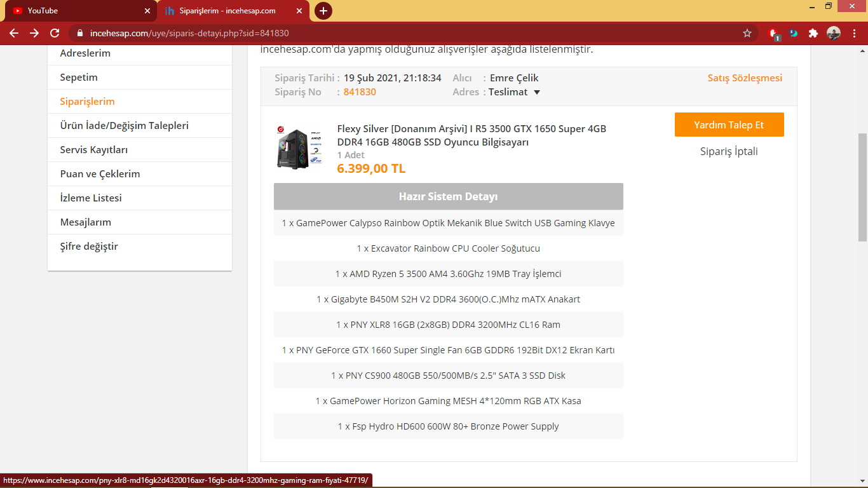The image size is (868, 488).
Task: Open Ürün İade/Değişim Talepleri
Action: click(124, 126)
